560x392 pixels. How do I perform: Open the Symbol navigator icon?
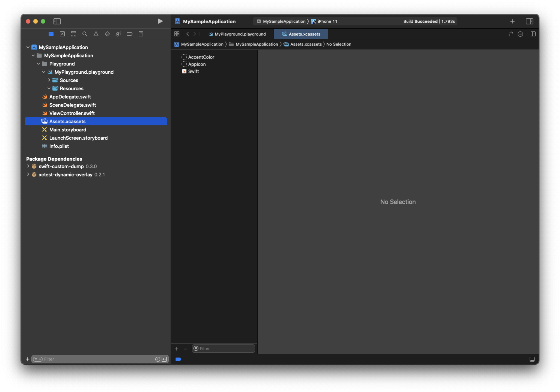point(73,34)
